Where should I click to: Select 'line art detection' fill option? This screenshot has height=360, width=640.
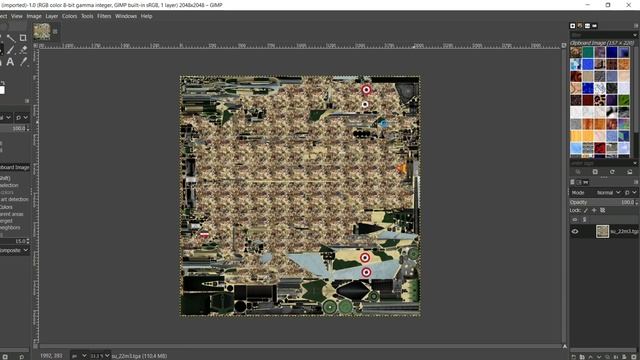point(14,199)
